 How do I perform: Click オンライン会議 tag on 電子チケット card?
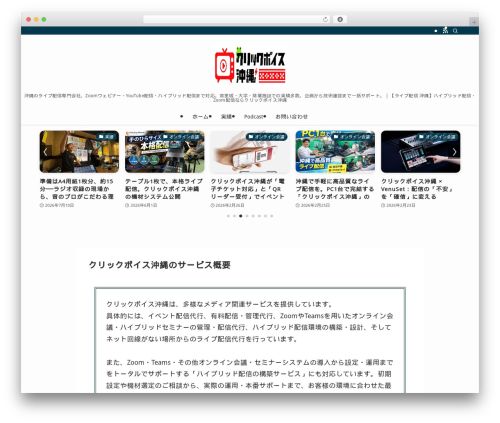[267, 137]
